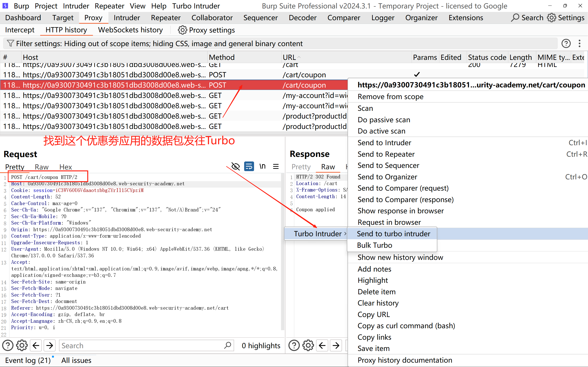This screenshot has height=367, width=588.
Task: Go to previous match in request panel
Action: [36, 345]
